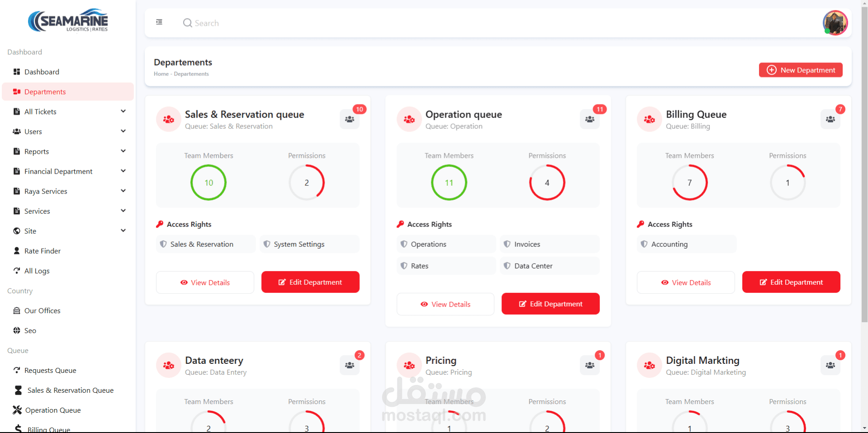Edit Department for Sales & Reservation queue
Screen dimensions: 868x433
(311, 282)
